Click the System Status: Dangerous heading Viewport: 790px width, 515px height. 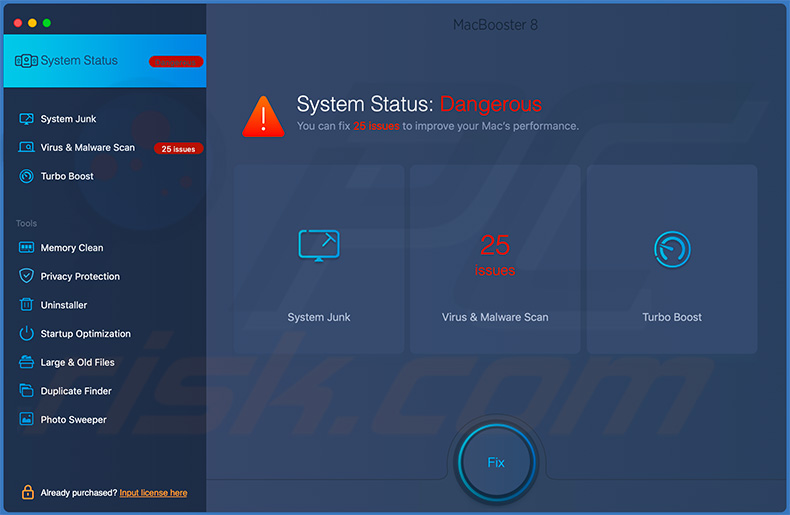[419, 104]
